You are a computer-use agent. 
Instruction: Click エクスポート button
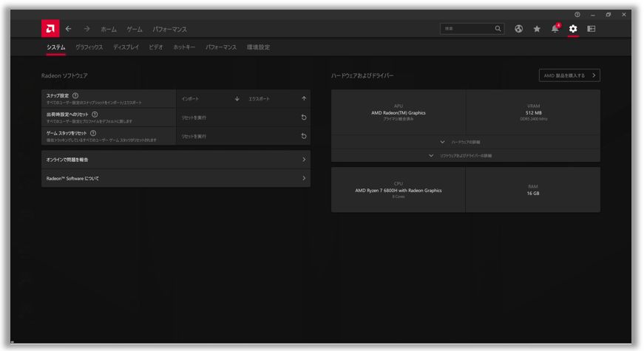pos(277,98)
